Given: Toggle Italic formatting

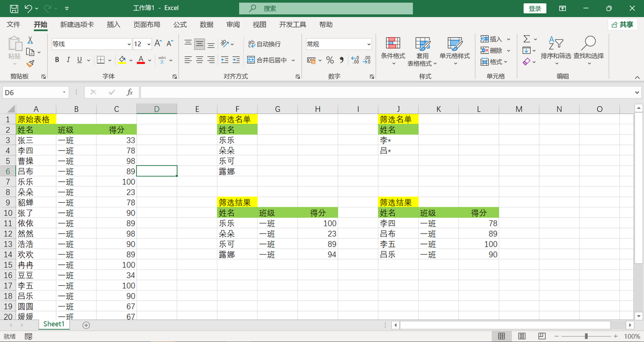Looking at the screenshot, I should click(68, 60).
